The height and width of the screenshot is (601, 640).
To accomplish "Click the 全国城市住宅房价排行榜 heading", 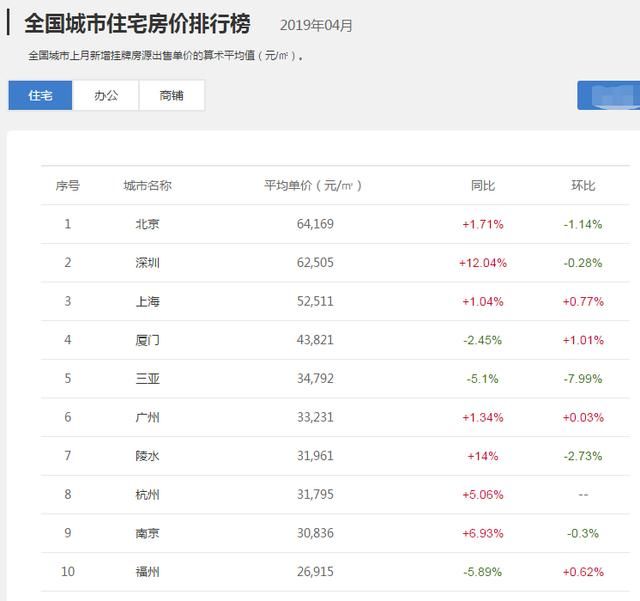I will click(138, 23).
